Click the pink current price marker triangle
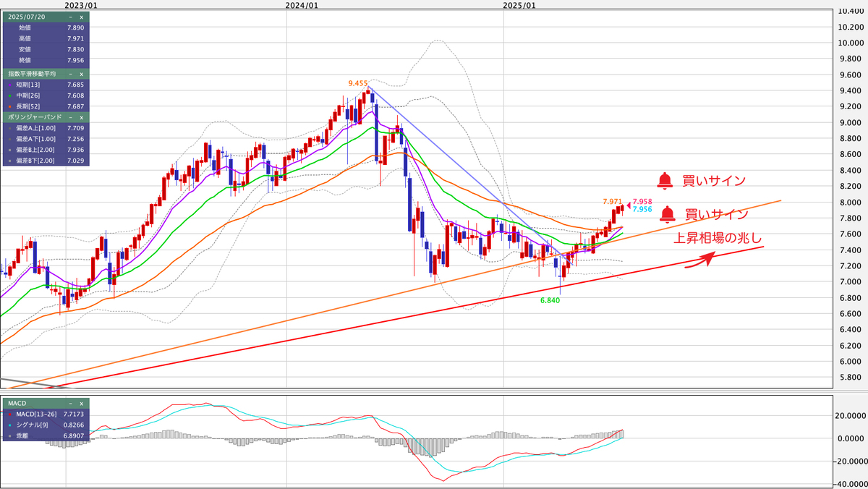The height and width of the screenshot is (489, 868). pos(628,205)
